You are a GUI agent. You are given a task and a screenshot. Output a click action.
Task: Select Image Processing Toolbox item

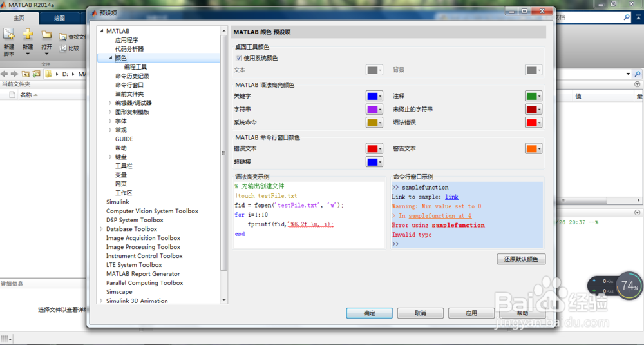point(143,247)
